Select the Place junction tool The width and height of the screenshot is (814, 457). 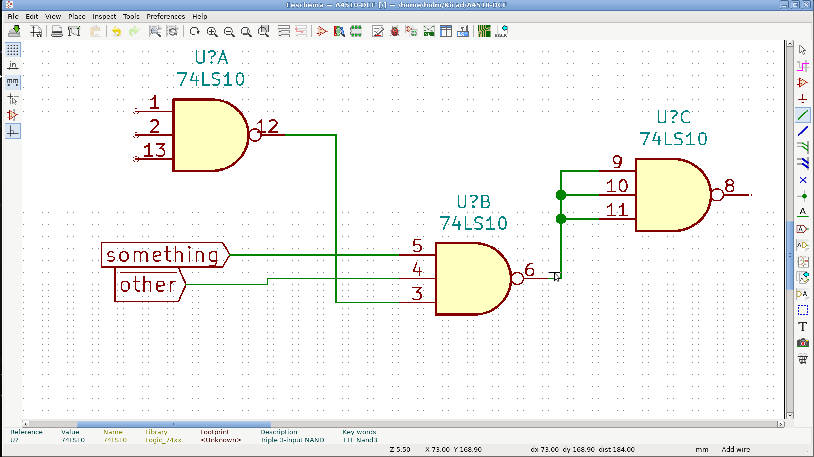click(x=803, y=196)
